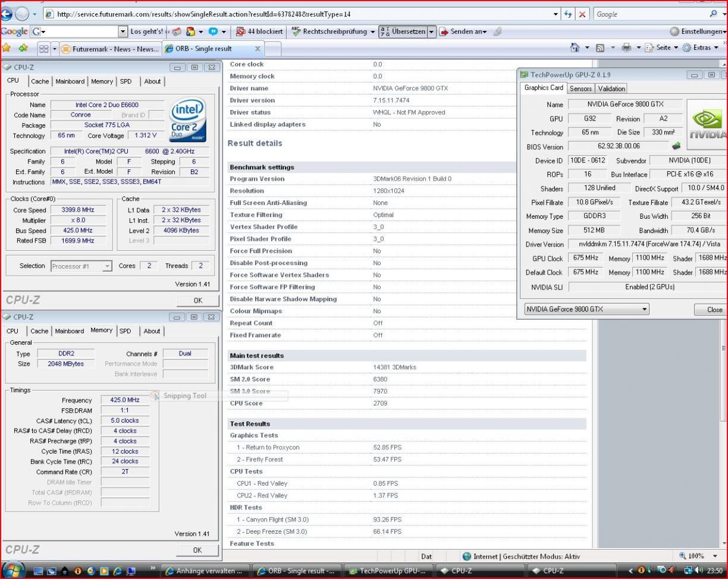
Task: Open the Quick Tabs list dropdown arrow
Action: click(x=55, y=49)
